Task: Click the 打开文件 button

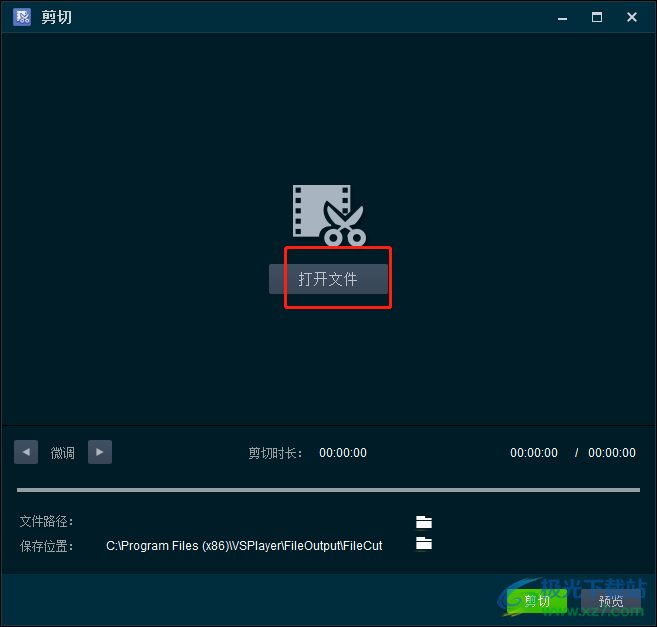Action: pyautogui.click(x=328, y=279)
